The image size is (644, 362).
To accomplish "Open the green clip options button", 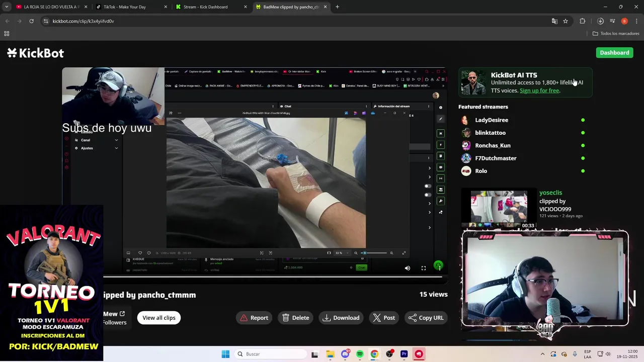I will tap(439, 265).
